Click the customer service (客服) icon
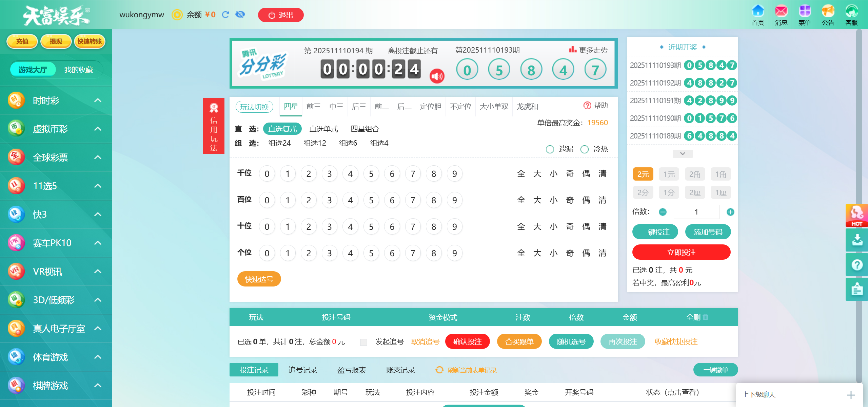Image resolution: width=868 pixels, height=407 pixels. coord(851,11)
